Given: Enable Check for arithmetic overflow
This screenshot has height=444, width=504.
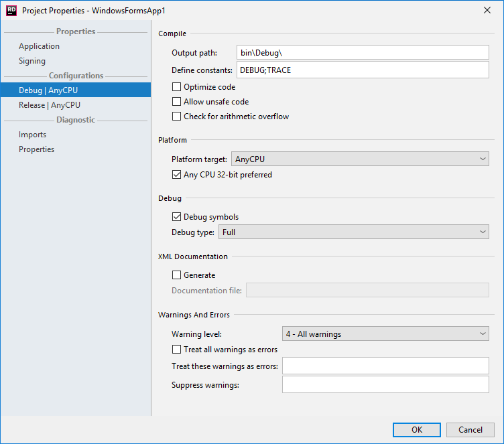Looking at the screenshot, I should (x=176, y=117).
